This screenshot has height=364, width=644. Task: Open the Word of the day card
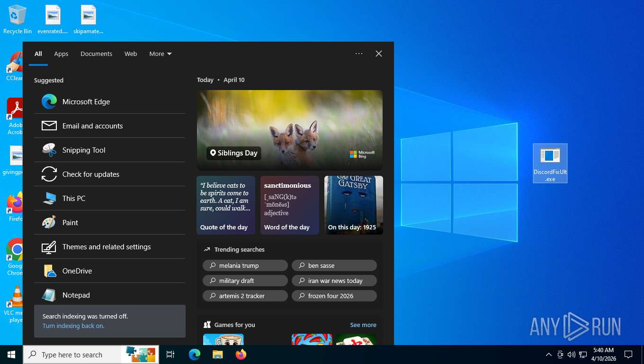point(290,205)
